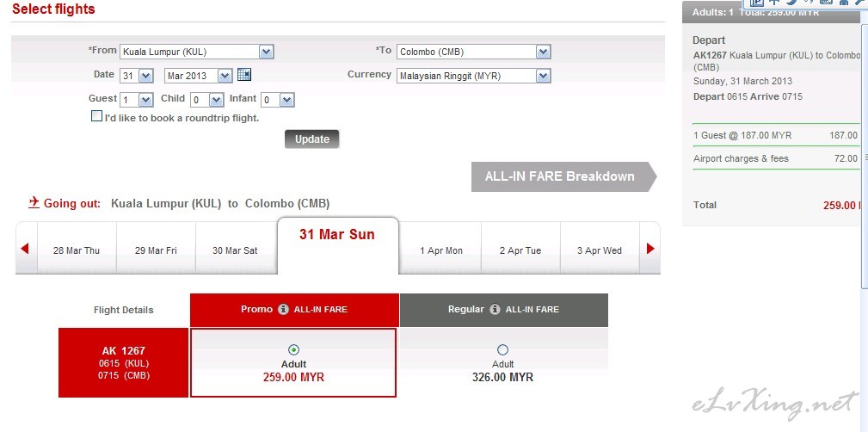The image size is (868, 432).
Task: Select the 1 Apr Mon date tab
Action: (x=440, y=249)
